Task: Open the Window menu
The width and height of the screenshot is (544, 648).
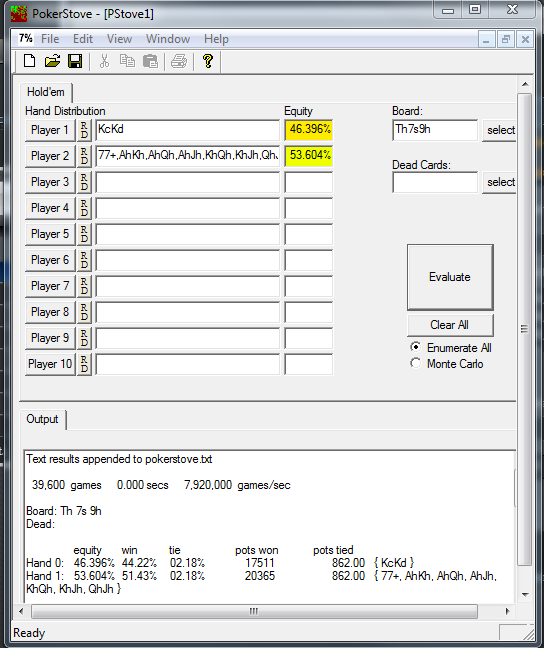Action: point(168,39)
